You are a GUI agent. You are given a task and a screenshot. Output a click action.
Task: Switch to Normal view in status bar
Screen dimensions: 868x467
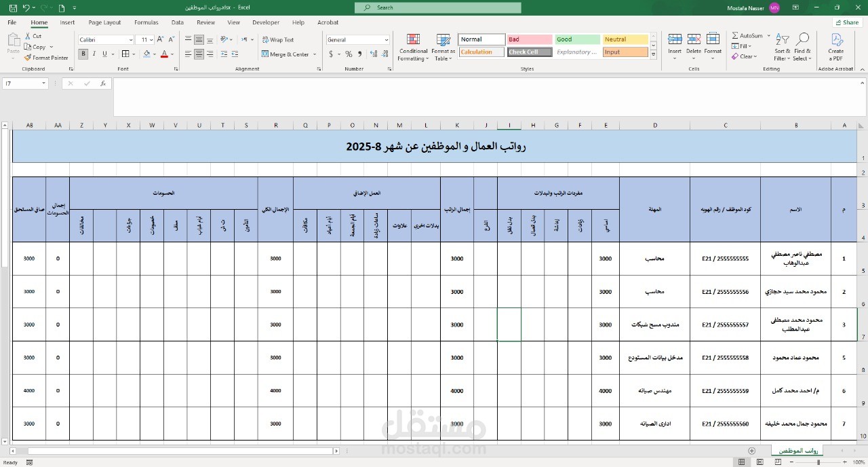click(741, 462)
